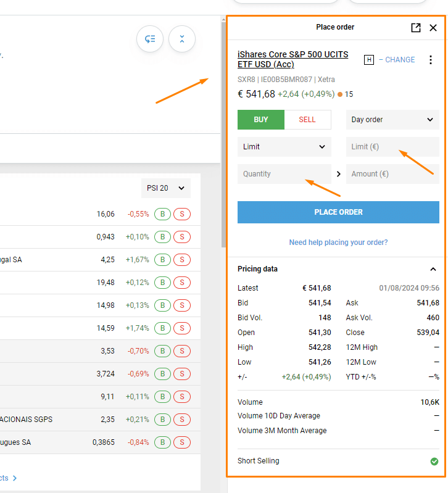This screenshot has height=493, width=448.
Task: Click the collapse arrows round icon
Action: (x=181, y=39)
